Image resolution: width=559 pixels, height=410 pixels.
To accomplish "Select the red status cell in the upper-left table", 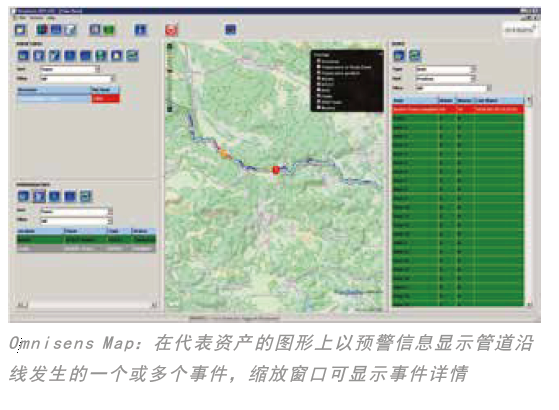I will click(106, 99).
